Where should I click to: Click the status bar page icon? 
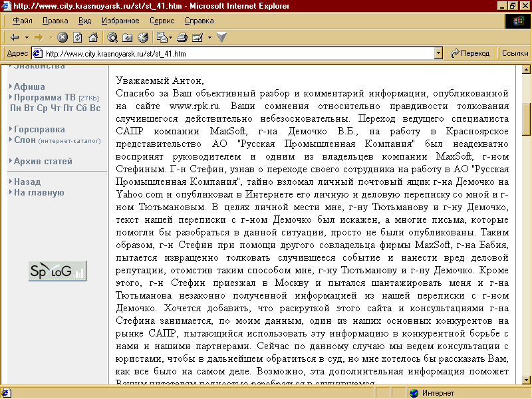[6, 393]
